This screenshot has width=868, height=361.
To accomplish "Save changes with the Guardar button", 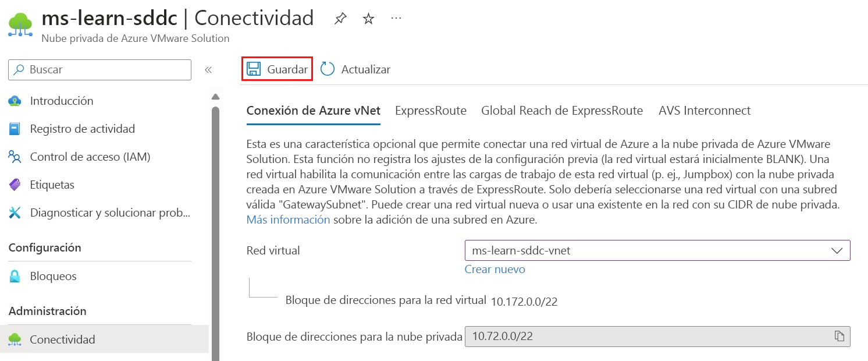I will 277,68.
